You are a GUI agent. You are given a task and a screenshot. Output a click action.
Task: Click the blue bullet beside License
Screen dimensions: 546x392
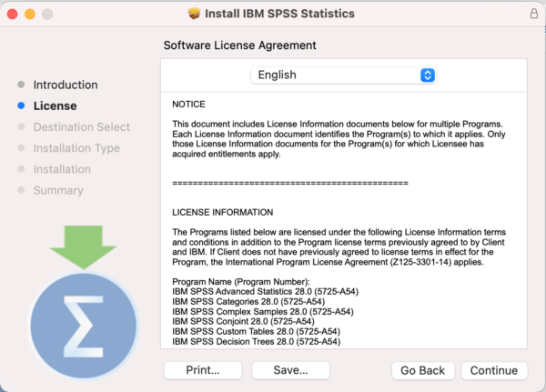pyautogui.click(x=21, y=106)
